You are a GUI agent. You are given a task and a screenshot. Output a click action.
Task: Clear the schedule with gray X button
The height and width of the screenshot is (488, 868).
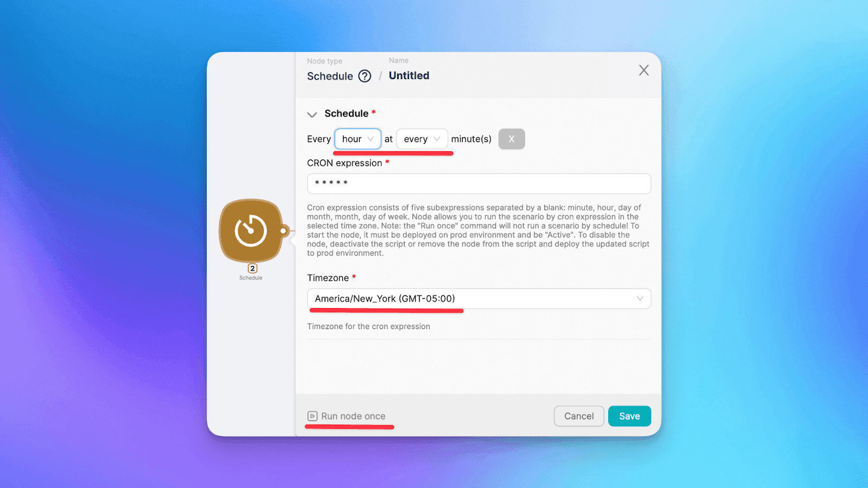pos(512,139)
